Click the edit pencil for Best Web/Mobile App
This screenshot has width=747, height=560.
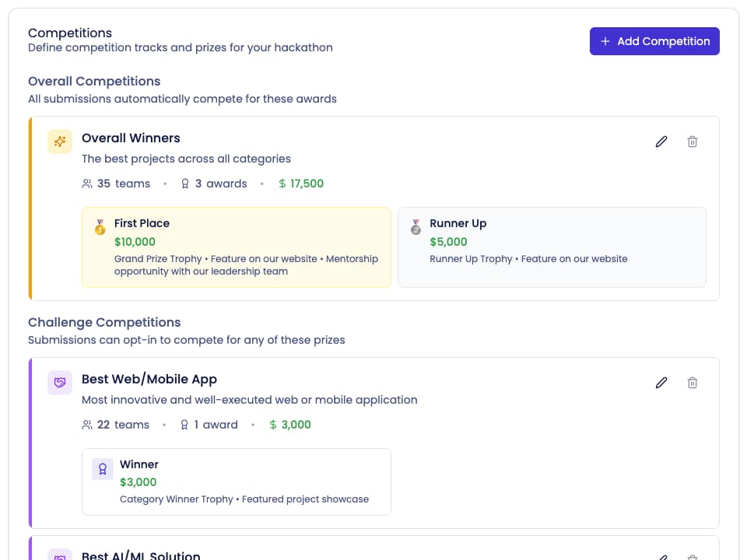(661, 383)
